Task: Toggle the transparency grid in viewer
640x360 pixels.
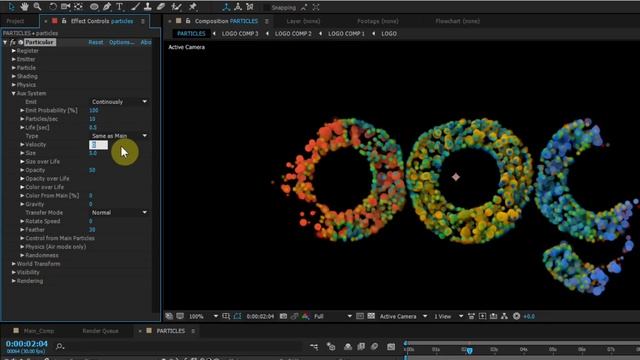Action: (371, 316)
